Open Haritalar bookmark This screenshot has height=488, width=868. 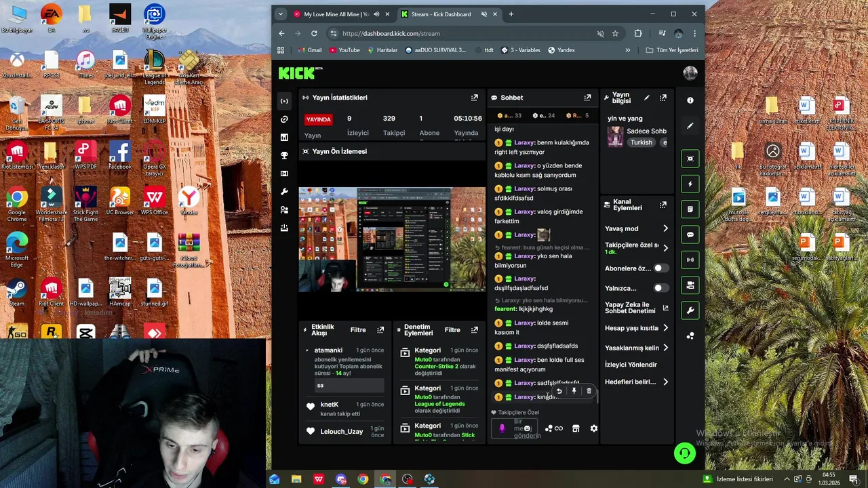coord(382,50)
